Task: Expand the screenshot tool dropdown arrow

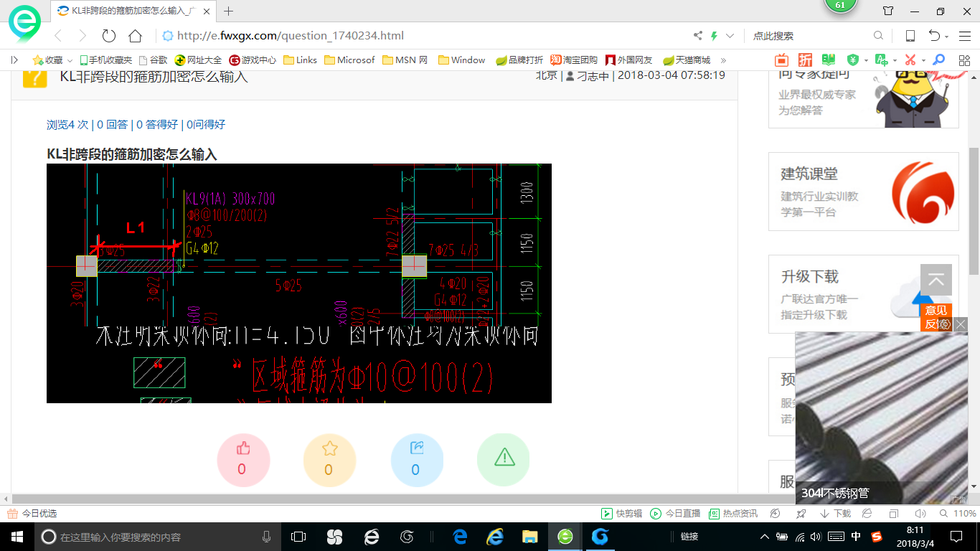Action: point(923,61)
